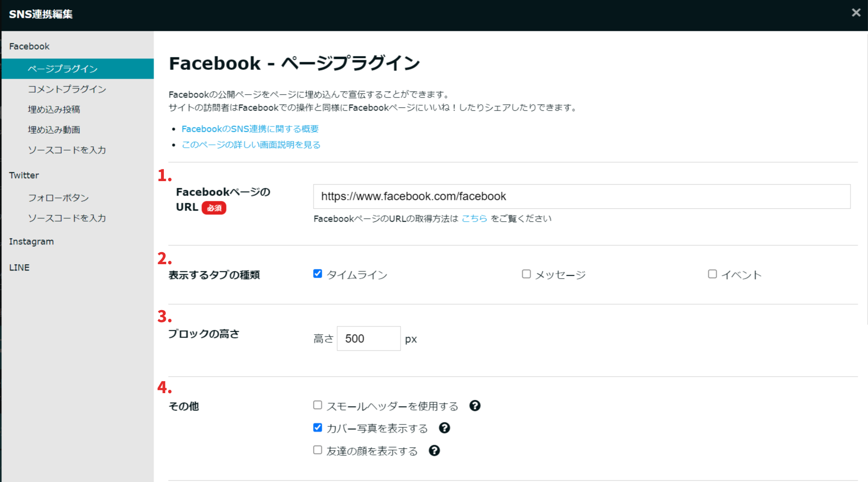Enable the イベント tab checkbox

712,274
